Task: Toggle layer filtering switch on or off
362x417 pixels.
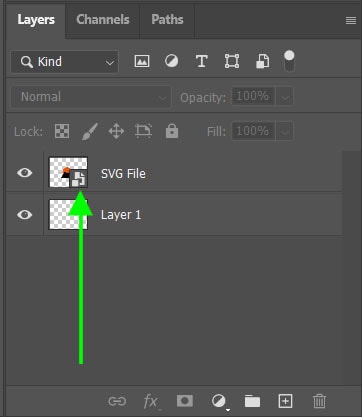Action: (x=289, y=61)
